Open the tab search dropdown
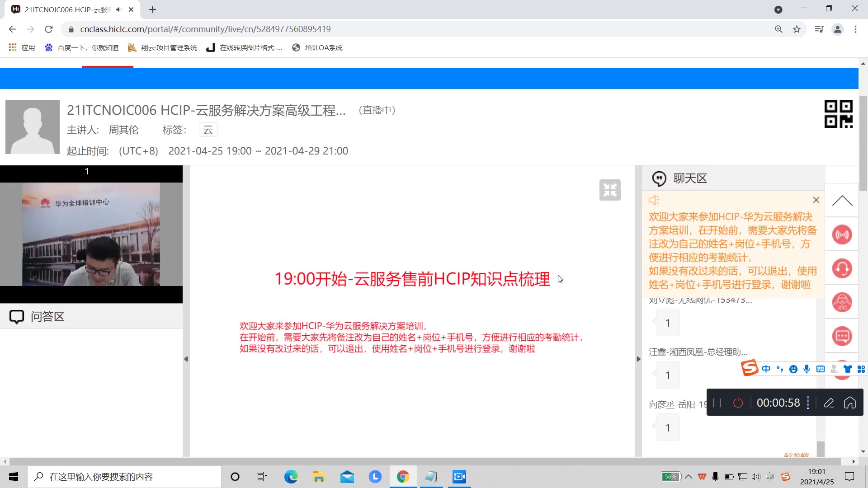 tap(778, 9)
